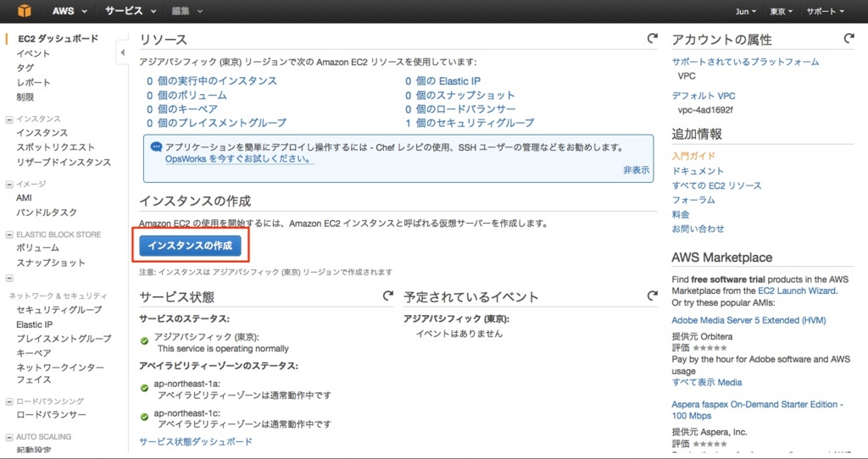Viewport: 868px width, 459px height.
Task: Collapse the sidebar with the arrow handle
Action: pyautogui.click(x=122, y=53)
